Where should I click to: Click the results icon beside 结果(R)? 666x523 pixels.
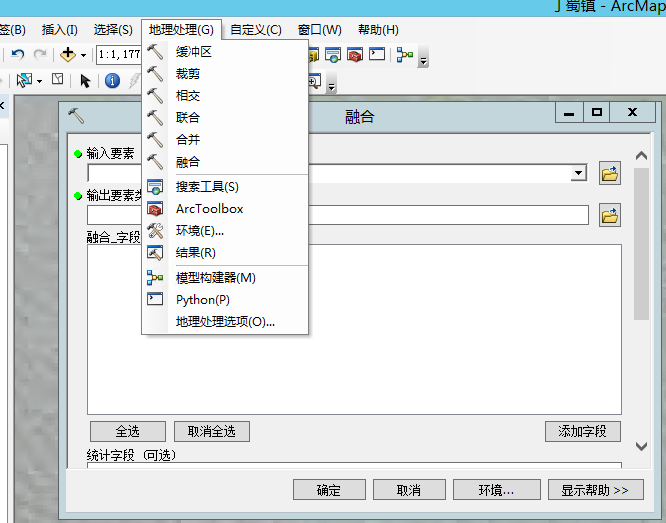pos(155,253)
